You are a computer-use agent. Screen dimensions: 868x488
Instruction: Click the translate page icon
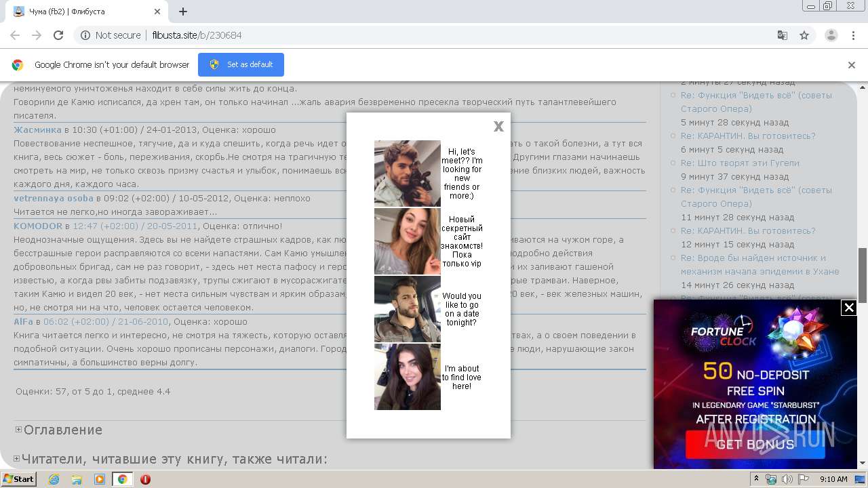pos(782,35)
